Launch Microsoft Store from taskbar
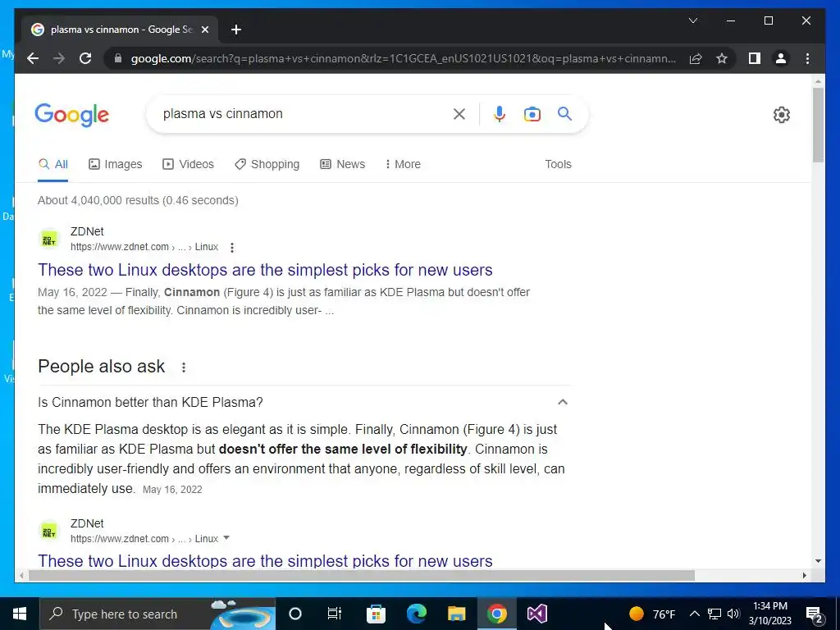Viewport: 840px width, 630px height. [x=376, y=614]
